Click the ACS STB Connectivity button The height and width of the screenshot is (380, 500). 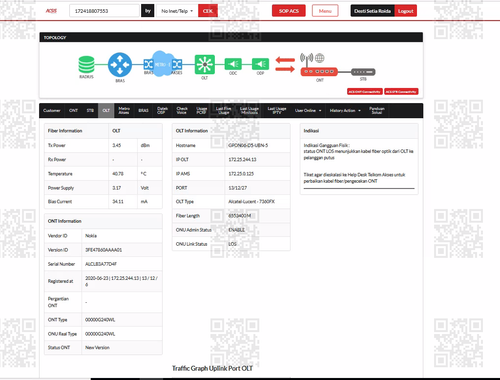pyautogui.click(x=401, y=92)
